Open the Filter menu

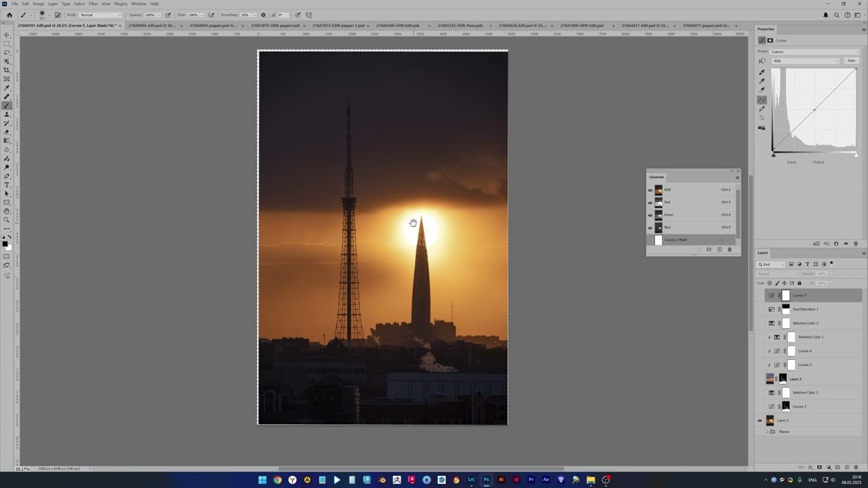coord(93,4)
